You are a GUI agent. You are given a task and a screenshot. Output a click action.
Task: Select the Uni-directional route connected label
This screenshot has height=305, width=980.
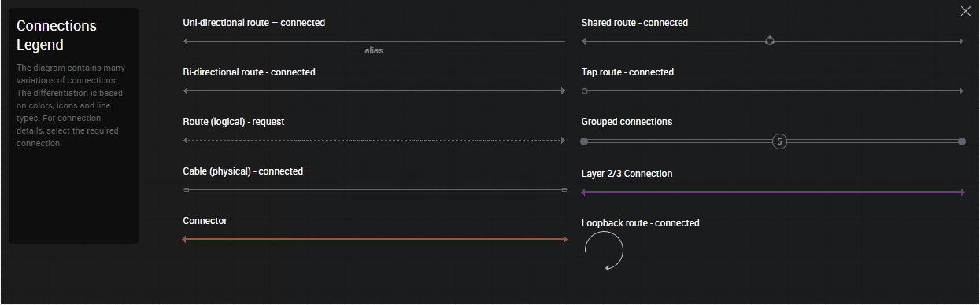254,23
